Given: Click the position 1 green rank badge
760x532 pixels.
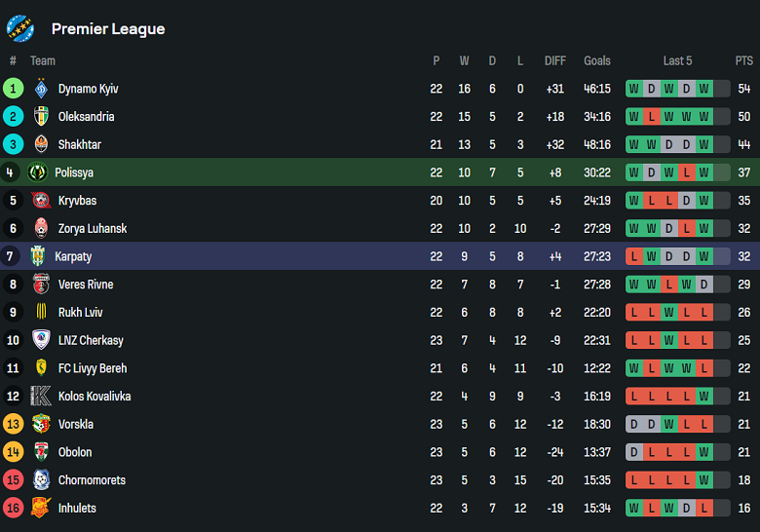Looking at the screenshot, I should pos(13,89).
